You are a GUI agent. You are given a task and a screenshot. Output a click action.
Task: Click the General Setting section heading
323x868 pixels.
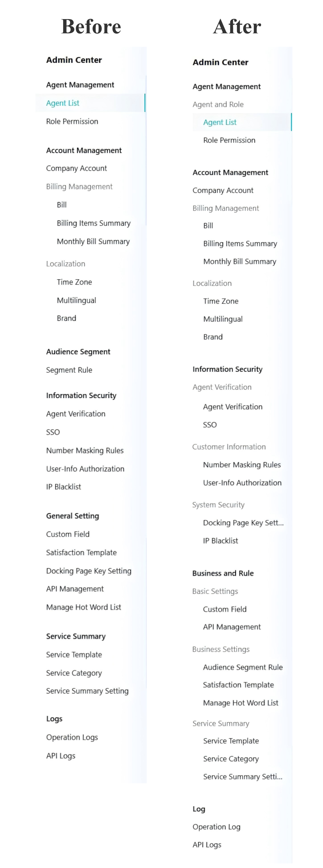72,516
